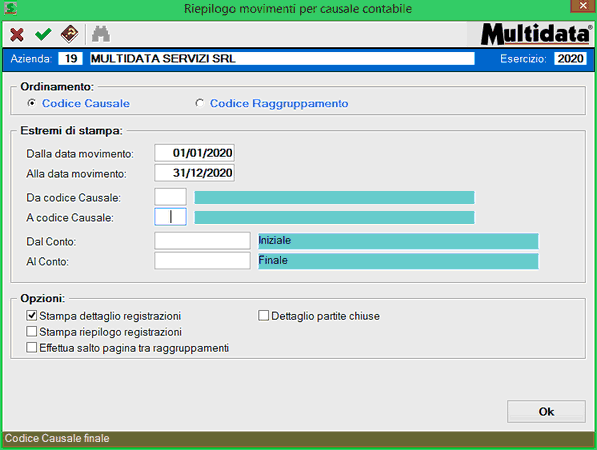Click the Esercizio year field
Viewport: 597px width, 450px height.
[x=570, y=59]
